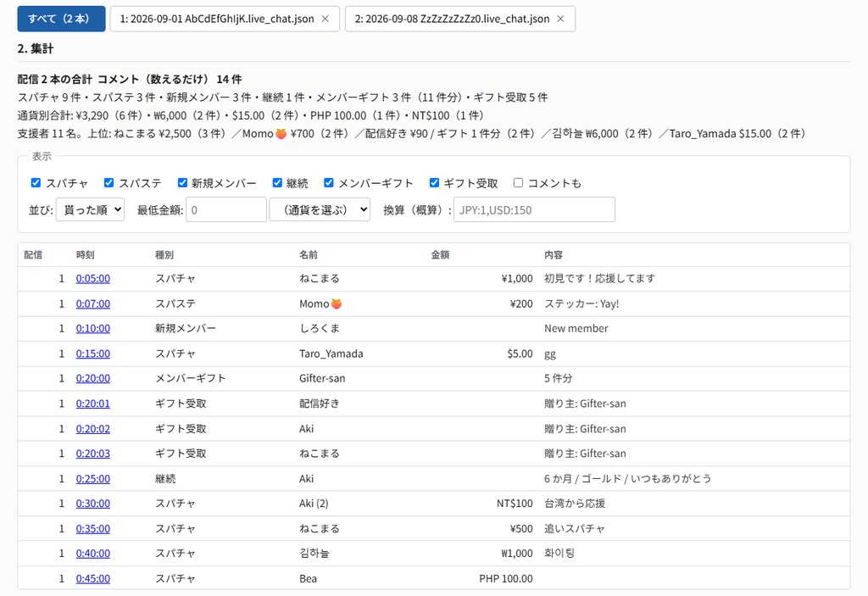
Task: Select the 配信好き name cell
Action: click(320, 404)
